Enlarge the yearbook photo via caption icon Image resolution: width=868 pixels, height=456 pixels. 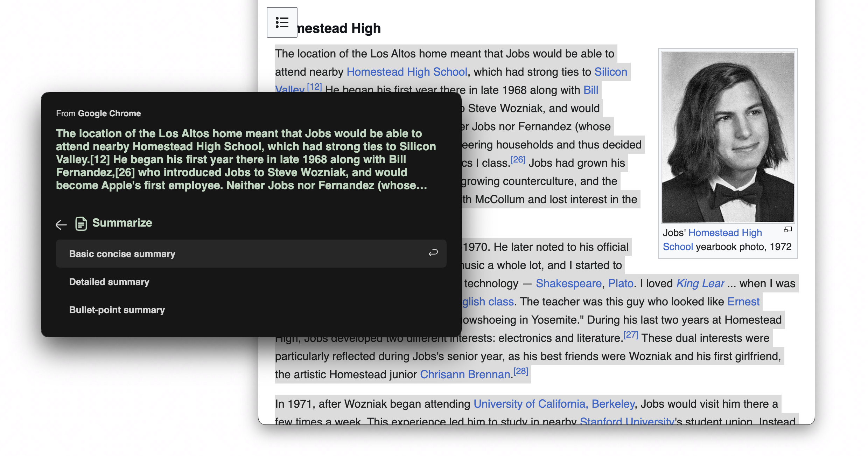(787, 230)
